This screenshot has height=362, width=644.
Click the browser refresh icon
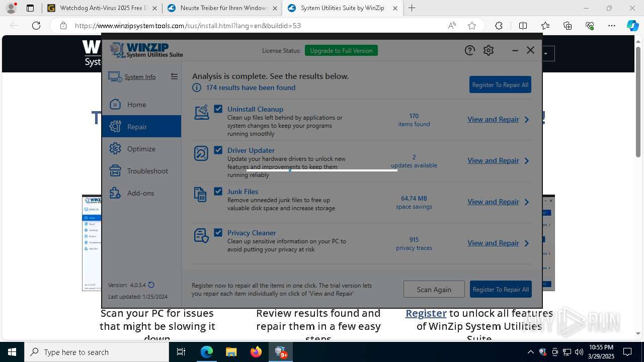(36, 26)
